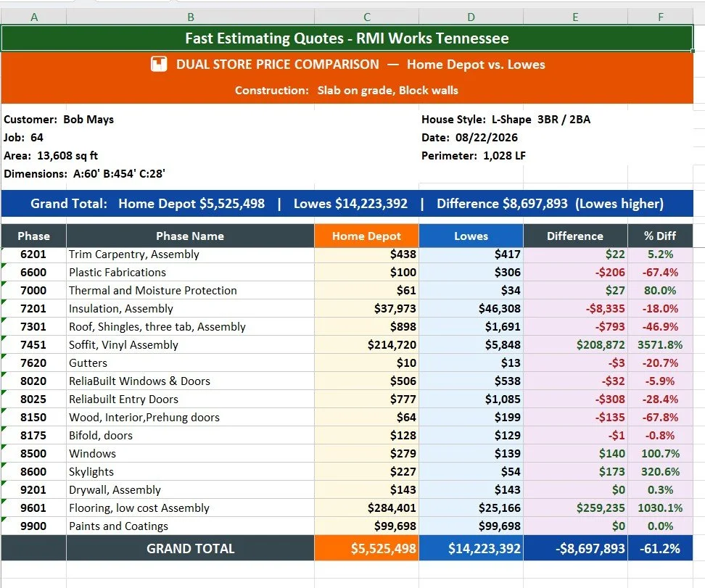Select ReliaBuilt Windows & Doors cell
Image resolution: width=705 pixels, height=588 pixels.
pos(190,381)
